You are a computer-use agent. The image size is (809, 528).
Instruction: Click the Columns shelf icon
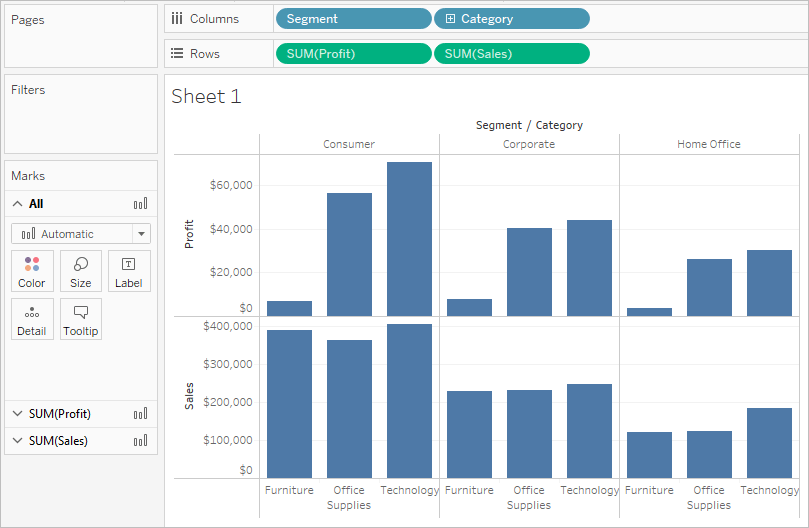(177, 19)
